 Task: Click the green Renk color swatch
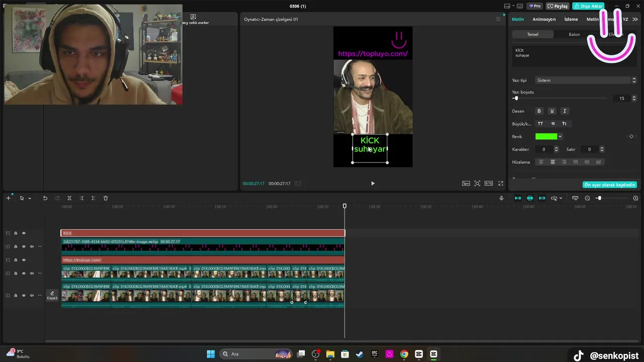[546, 136]
